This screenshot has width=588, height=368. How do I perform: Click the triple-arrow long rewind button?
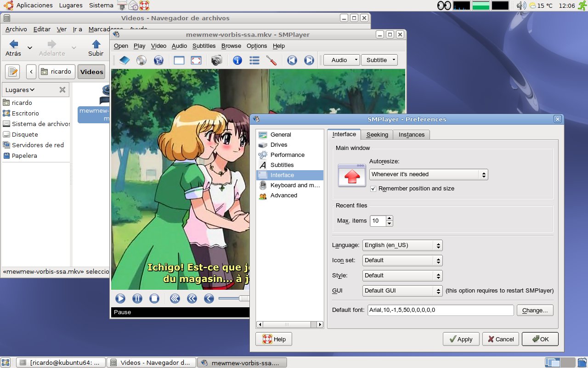click(x=175, y=299)
